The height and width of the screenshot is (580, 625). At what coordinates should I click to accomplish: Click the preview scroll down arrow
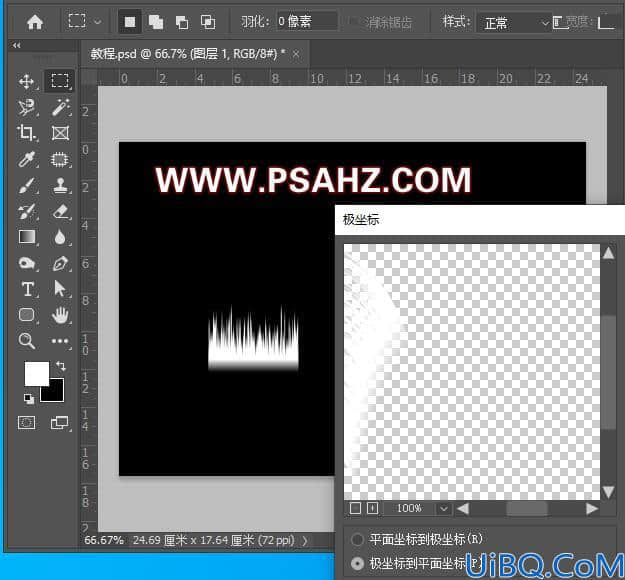(x=608, y=492)
